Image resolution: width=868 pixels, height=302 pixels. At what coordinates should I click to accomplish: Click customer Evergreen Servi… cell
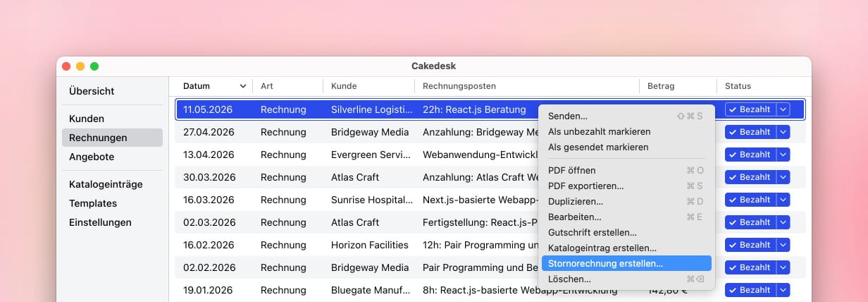pos(372,155)
